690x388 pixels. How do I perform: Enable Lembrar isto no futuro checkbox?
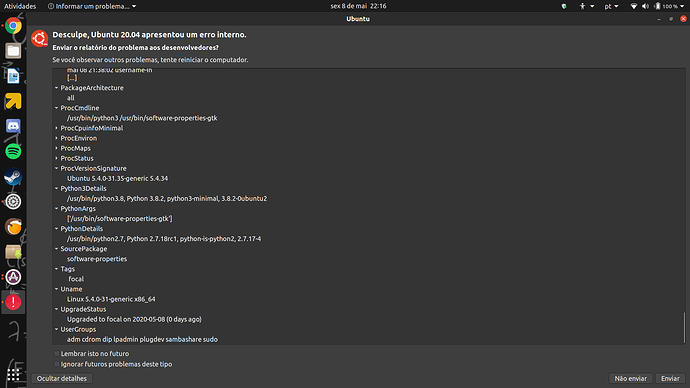(57, 354)
